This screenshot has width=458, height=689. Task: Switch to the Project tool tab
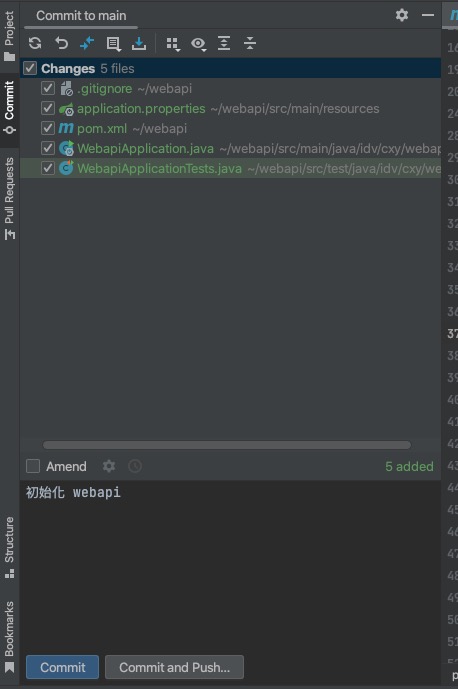point(9,36)
